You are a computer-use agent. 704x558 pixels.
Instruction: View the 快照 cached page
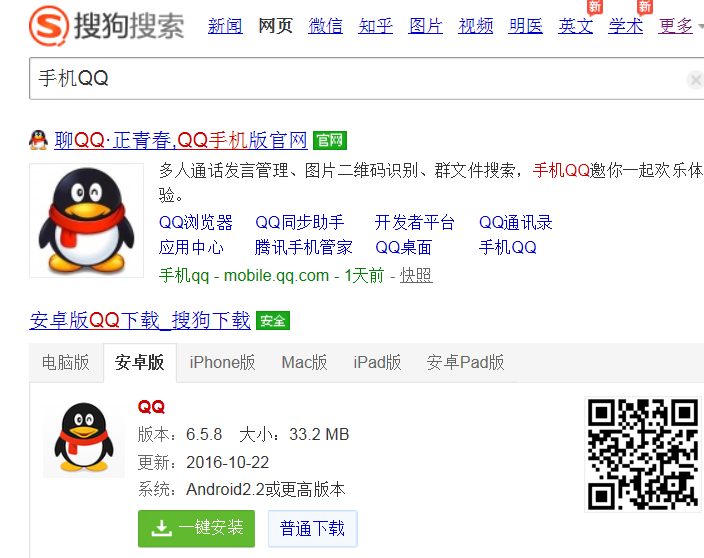pos(416,275)
